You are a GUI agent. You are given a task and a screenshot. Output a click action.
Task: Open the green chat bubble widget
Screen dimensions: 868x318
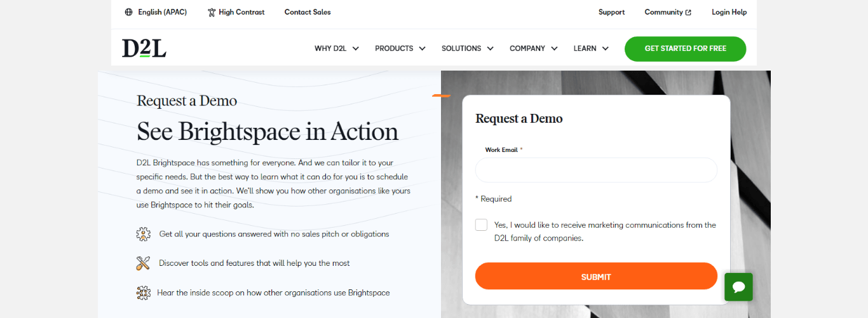738,287
